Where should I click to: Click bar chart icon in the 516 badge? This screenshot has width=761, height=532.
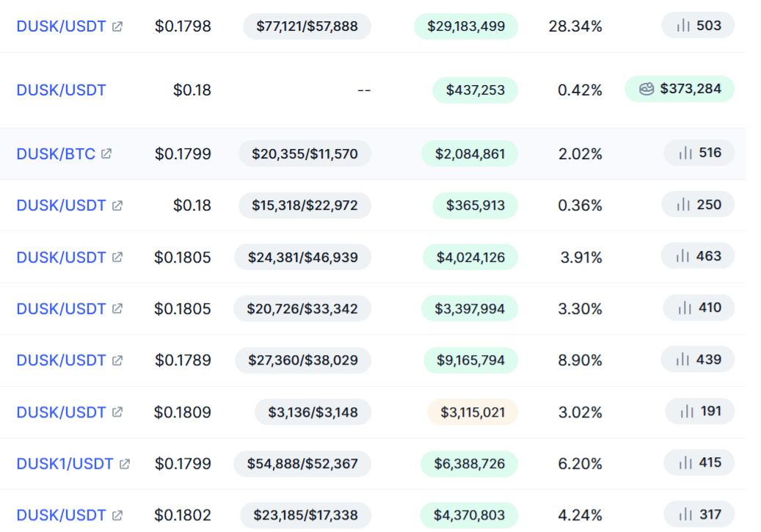685,153
